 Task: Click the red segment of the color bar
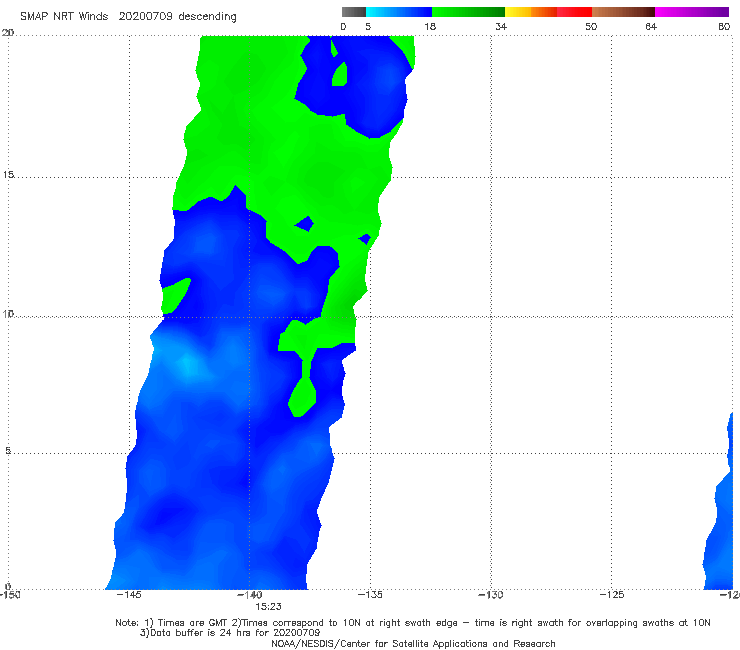(574, 12)
